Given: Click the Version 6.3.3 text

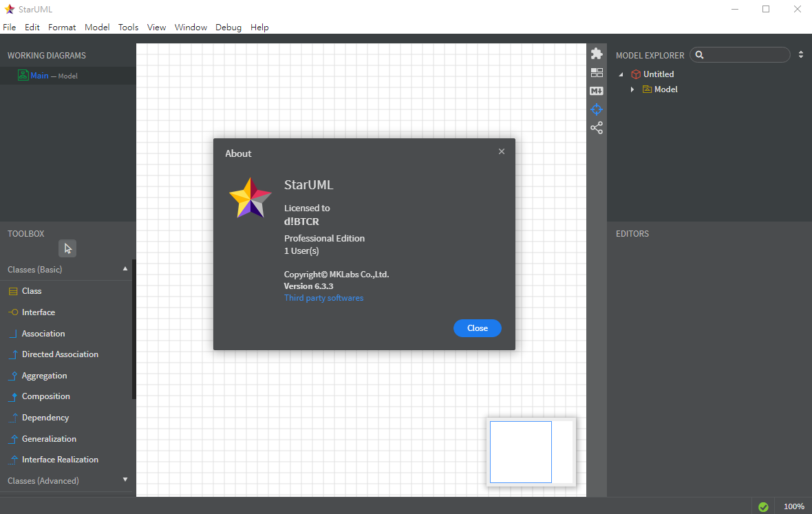Looking at the screenshot, I should (x=309, y=286).
